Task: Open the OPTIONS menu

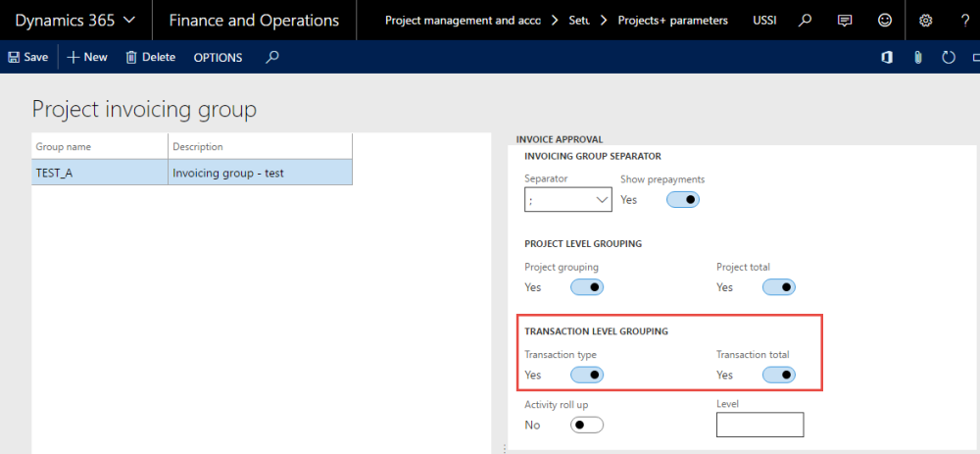Action: pyautogui.click(x=219, y=58)
